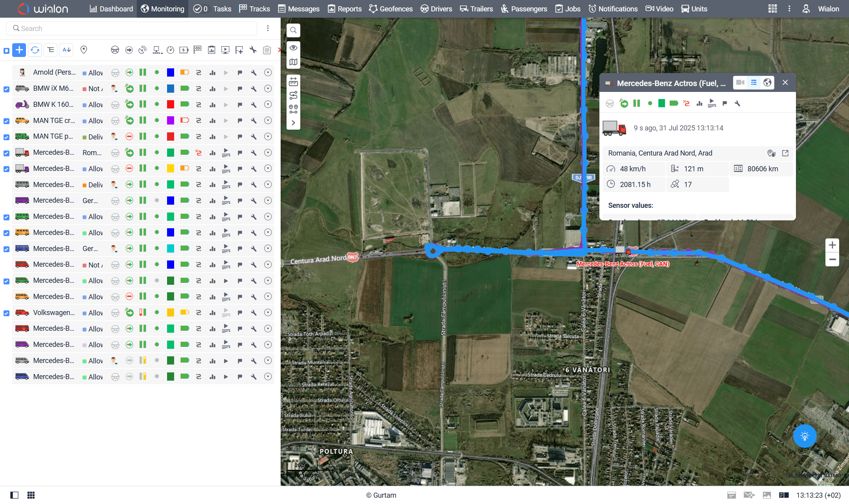Collapse the monitoring sidebar with the arrow chevron
This screenshot has width=849, height=504.
(x=293, y=123)
